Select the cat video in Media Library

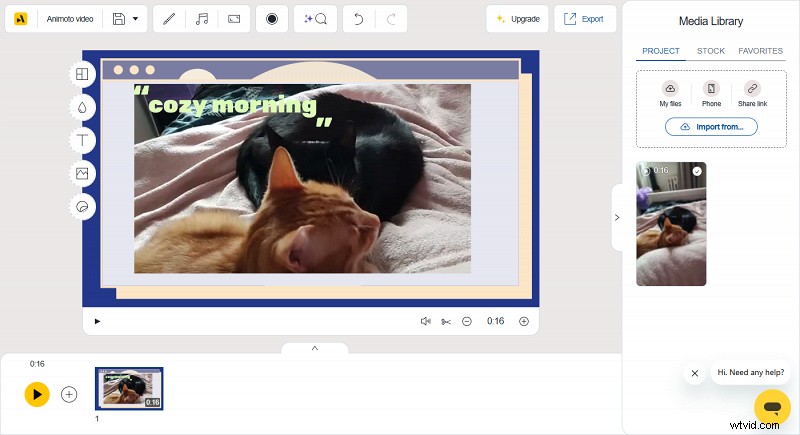coord(671,224)
